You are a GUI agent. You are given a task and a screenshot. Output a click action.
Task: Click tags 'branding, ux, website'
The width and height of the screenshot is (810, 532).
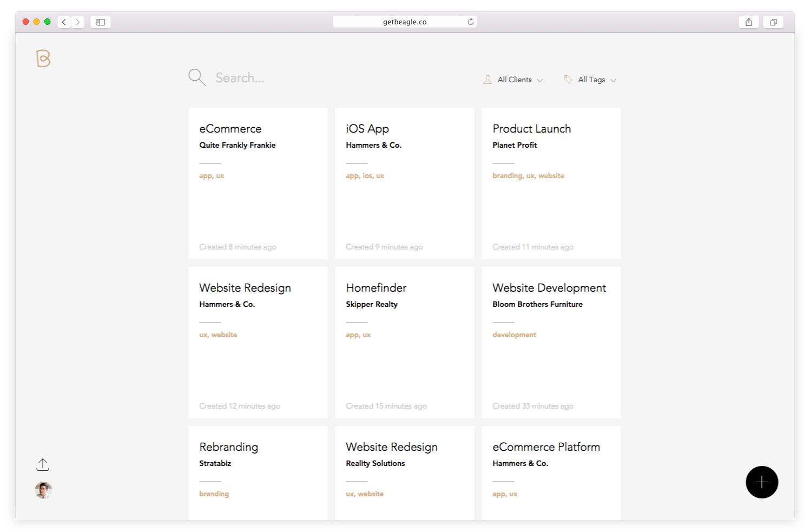tap(528, 176)
